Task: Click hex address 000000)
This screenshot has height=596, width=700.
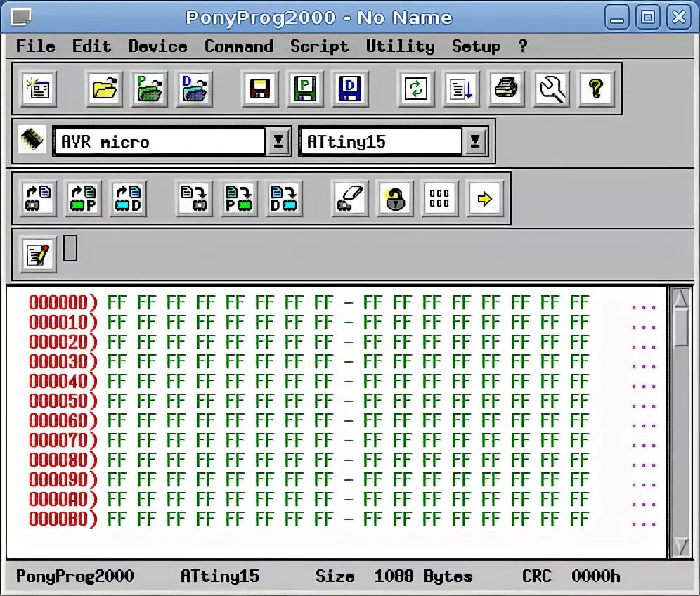Action: point(63,302)
